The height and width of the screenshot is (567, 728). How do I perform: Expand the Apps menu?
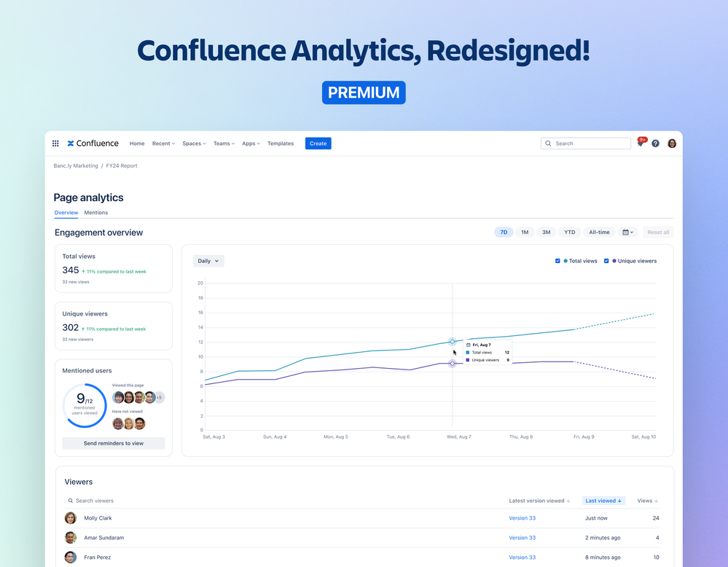[251, 144]
